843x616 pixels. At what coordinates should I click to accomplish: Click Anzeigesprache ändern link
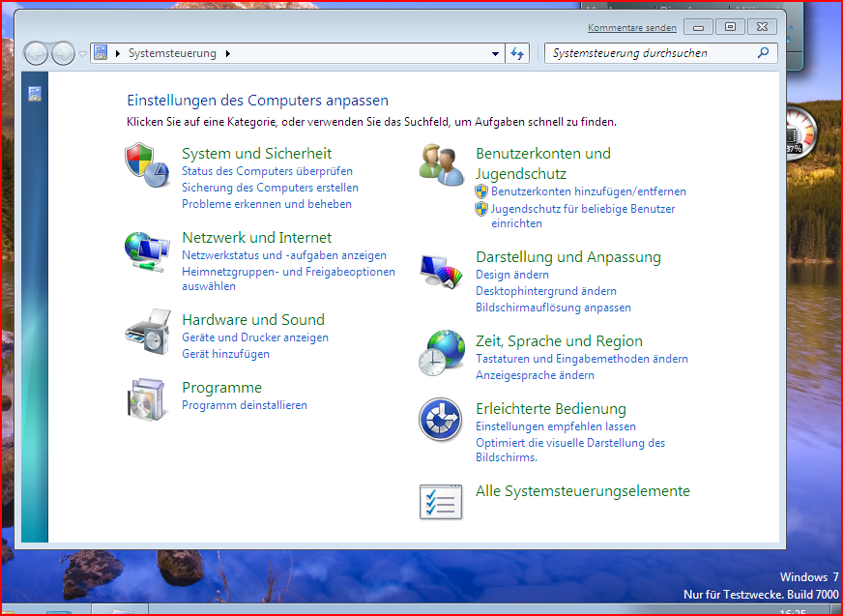[x=535, y=375]
